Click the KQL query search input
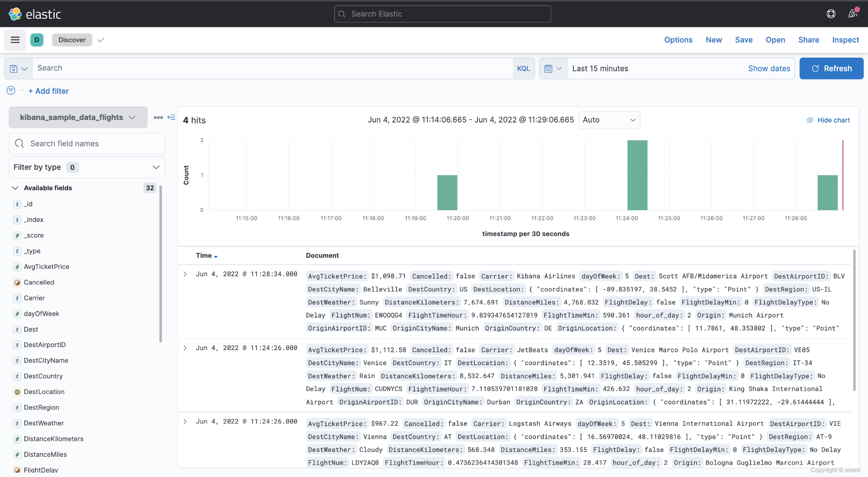 (x=273, y=69)
